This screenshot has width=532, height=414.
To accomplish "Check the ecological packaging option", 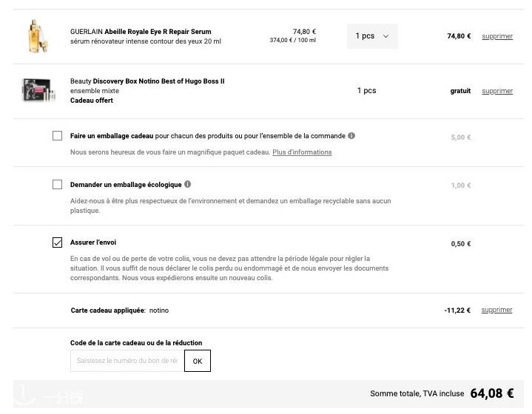I will (x=57, y=185).
